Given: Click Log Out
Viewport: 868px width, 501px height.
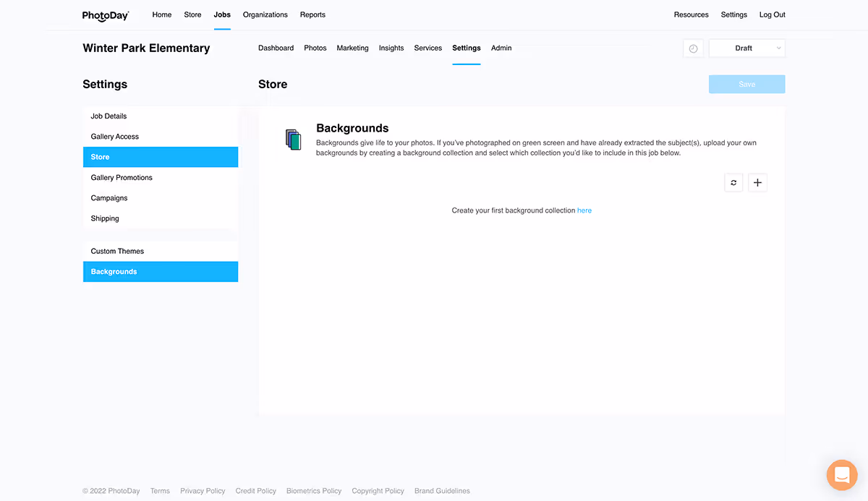Looking at the screenshot, I should click(773, 14).
